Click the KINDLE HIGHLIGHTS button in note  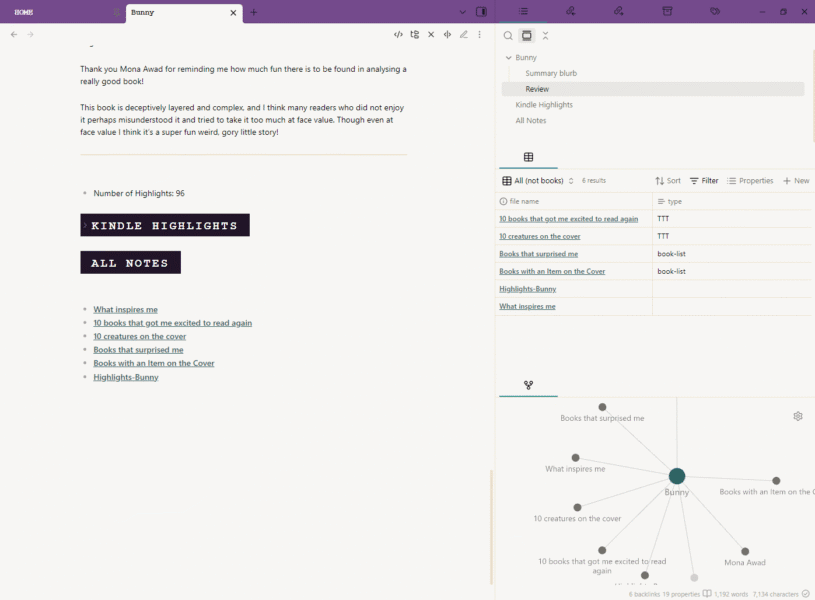[165, 225]
